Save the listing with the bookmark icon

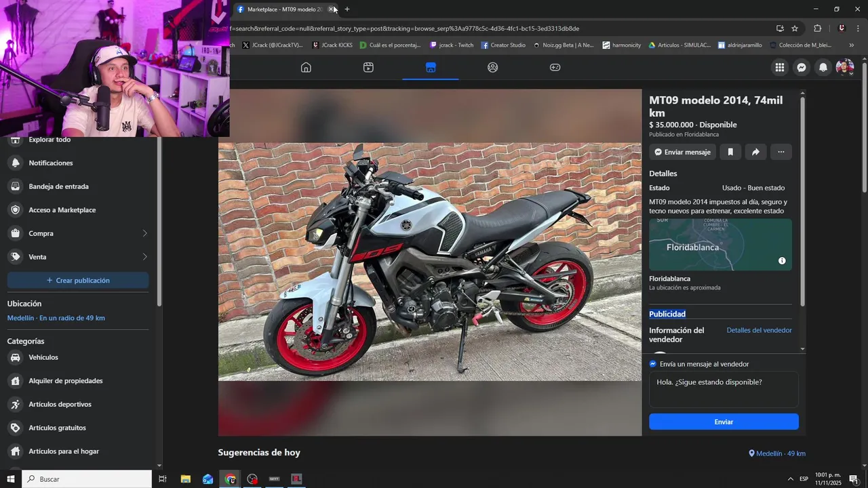pos(730,152)
